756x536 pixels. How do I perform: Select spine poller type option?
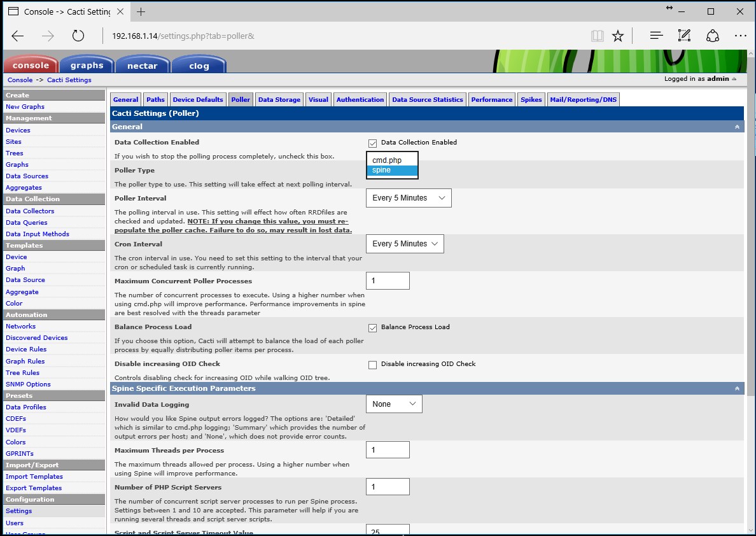click(392, 170)
